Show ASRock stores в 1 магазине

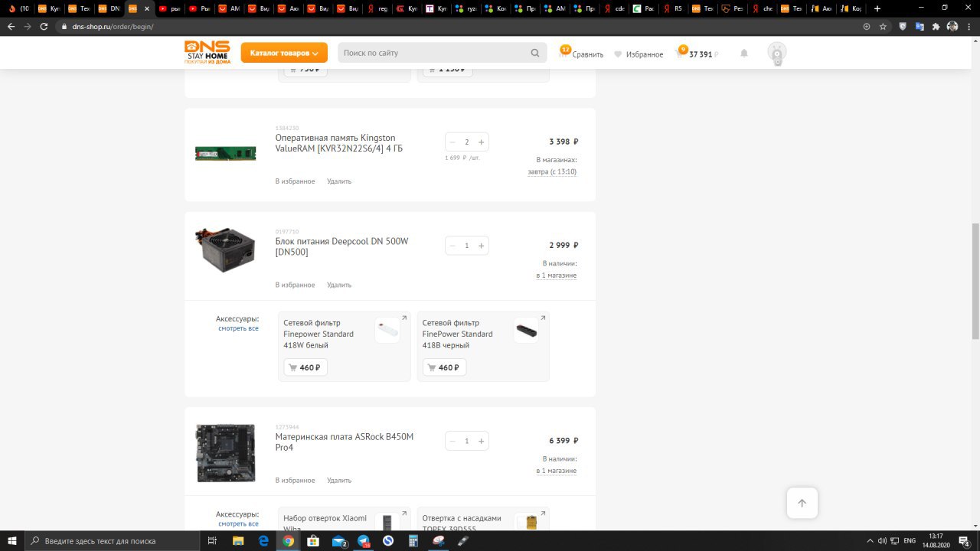pos(557,471)
